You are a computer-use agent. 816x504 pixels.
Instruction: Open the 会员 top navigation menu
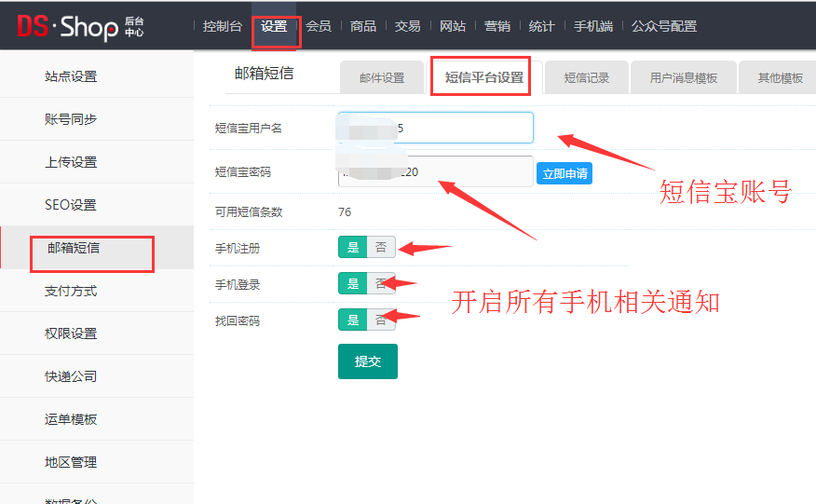coord(319,26)
